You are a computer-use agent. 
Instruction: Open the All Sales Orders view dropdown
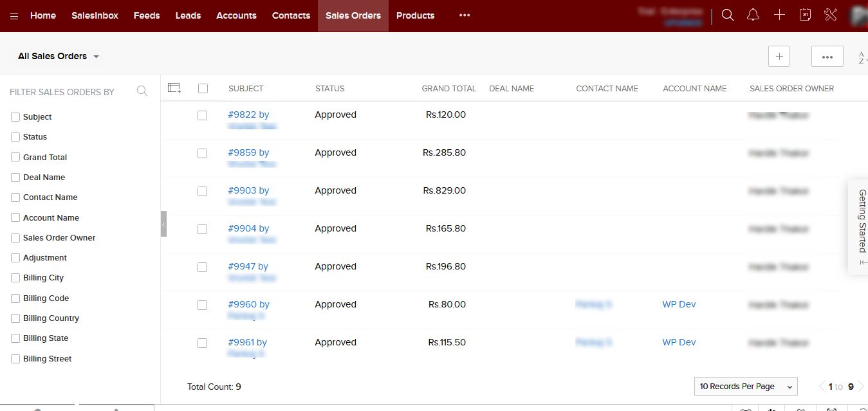[x=59, y=56]
